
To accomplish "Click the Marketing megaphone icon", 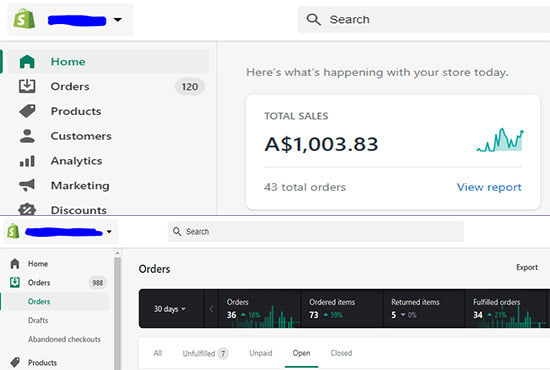I will 27,185.
